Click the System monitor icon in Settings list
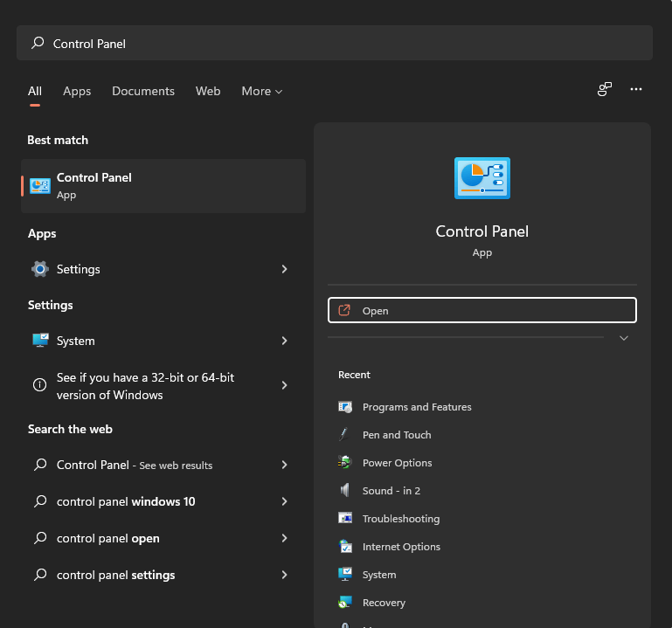Viewport: 672px width, 628px height. 40,341
